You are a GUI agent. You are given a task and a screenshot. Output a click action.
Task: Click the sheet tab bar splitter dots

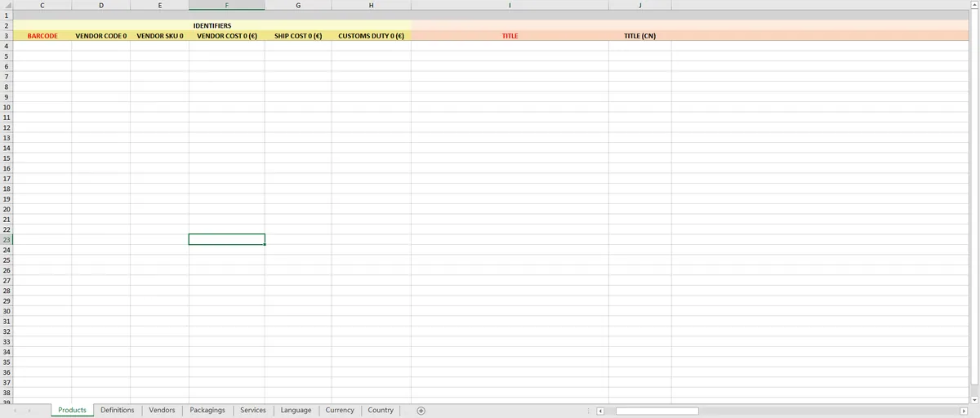589,411
